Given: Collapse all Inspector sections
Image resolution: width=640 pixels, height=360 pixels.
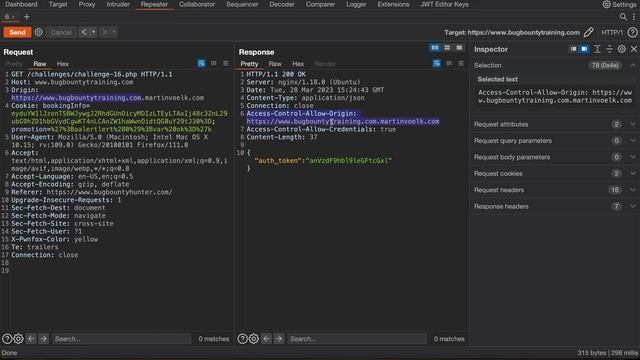Looking at the screenshot, I should tap(609, 49).
